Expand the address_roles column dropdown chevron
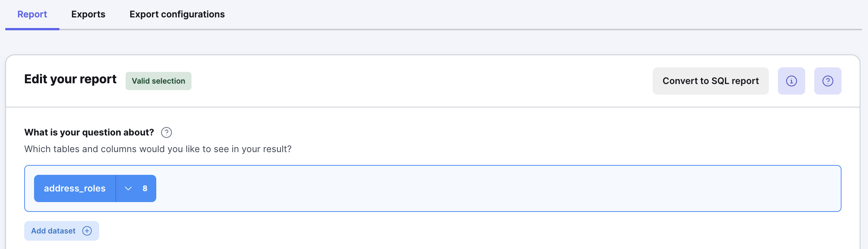 128,188
